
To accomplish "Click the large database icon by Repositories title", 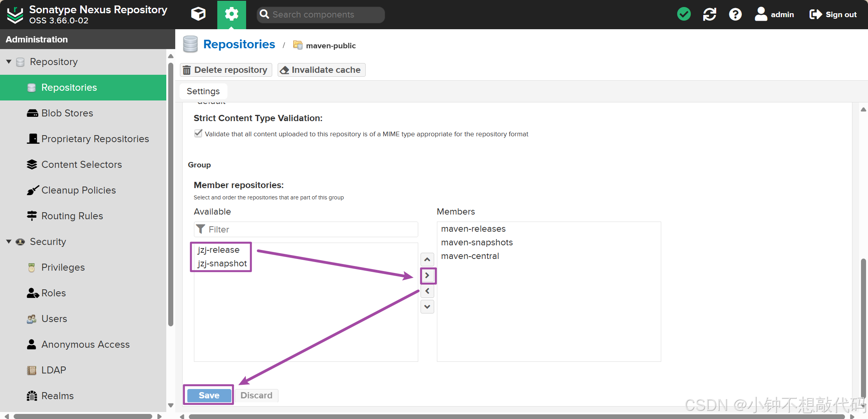I will coord(190,44).
